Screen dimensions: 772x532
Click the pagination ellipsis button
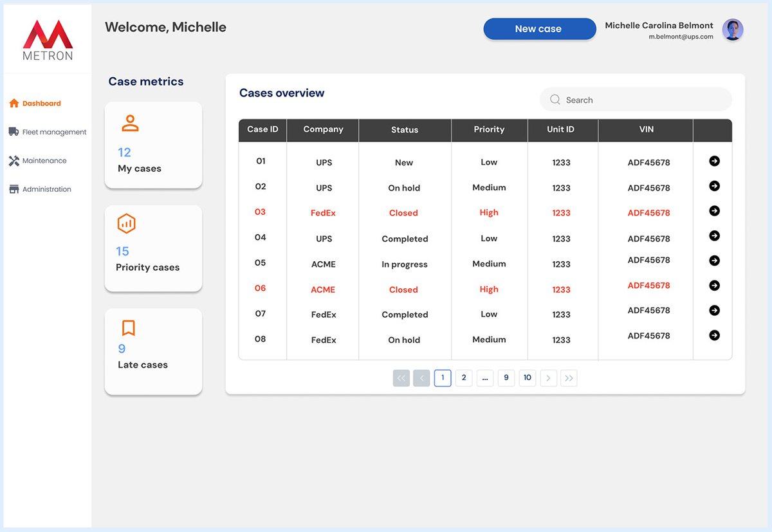click(x=485, y=378)
